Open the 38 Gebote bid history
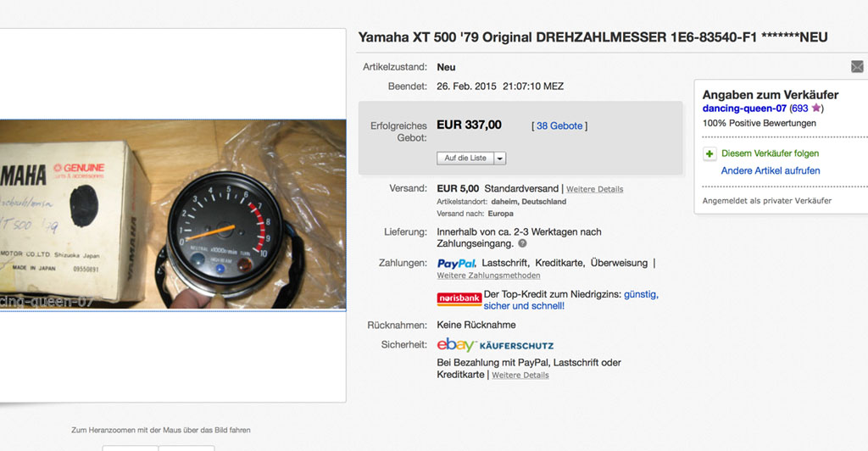Image resolution: width=868 pixels, height=451 pixels. pyautogui.click(x=559, y=126)
